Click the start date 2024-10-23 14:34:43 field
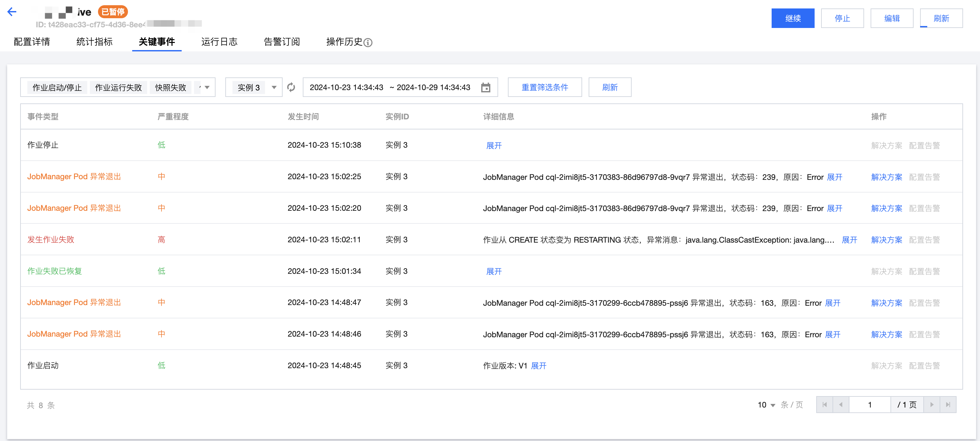The height and width of the screenshot is (441, 980). [x=346, y=87]
